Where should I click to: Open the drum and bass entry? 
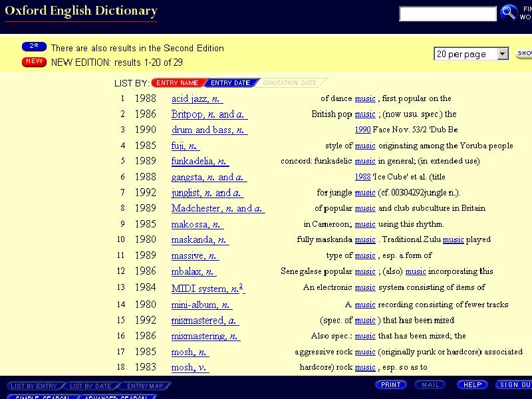tap(209, 130)
